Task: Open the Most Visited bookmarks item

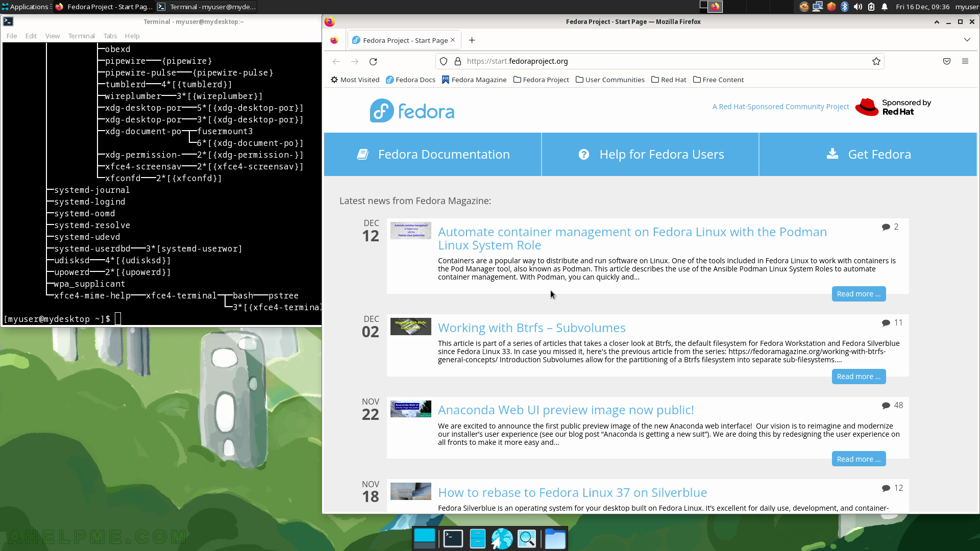Action: point(355,80)
